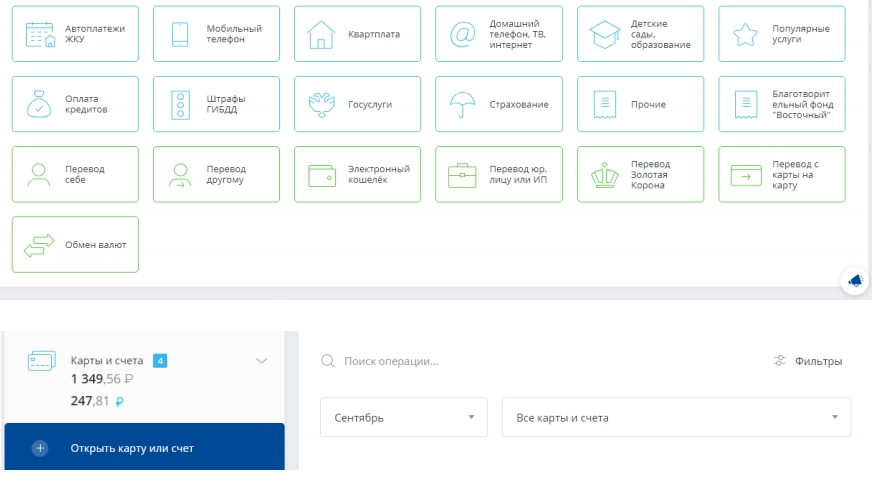
Task: Open Перевод с карты на карту tile
Action: tap(782, 174)
